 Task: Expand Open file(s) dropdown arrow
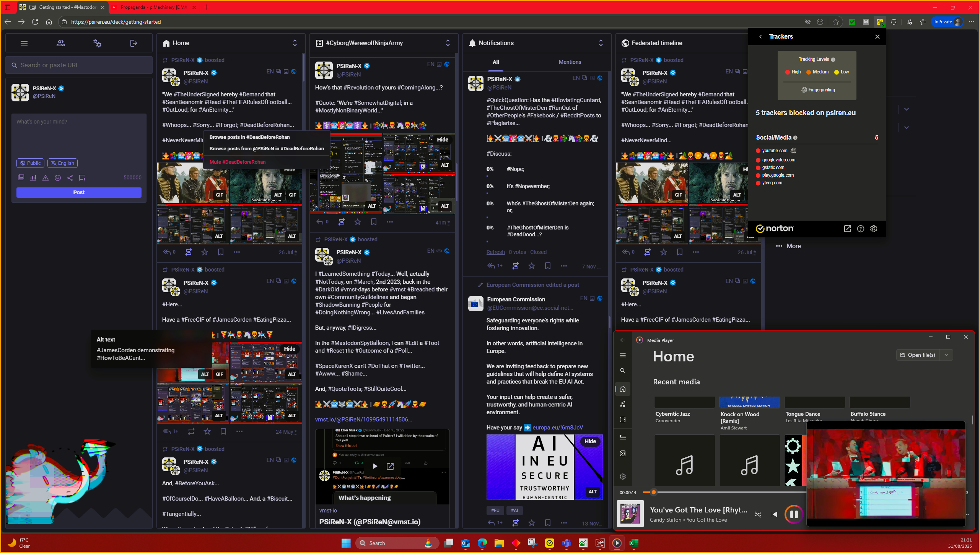(x=946, y=355)
